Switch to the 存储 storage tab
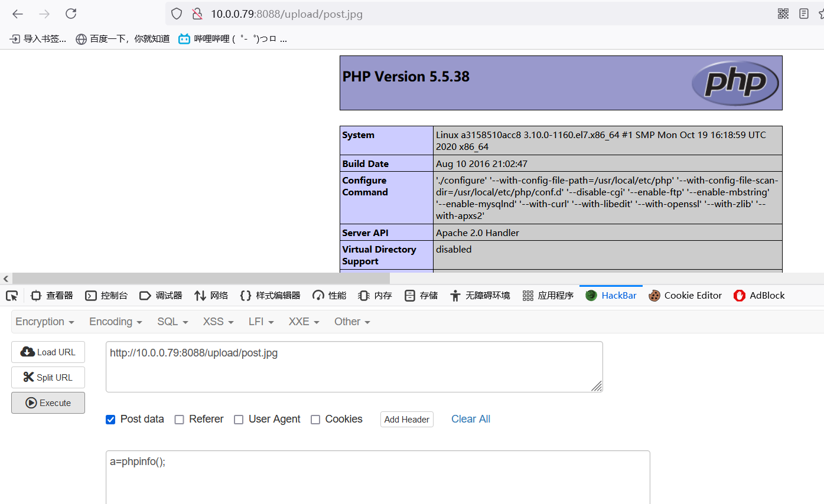Viewport: 824px width, 504px height. tap(421, 296)
